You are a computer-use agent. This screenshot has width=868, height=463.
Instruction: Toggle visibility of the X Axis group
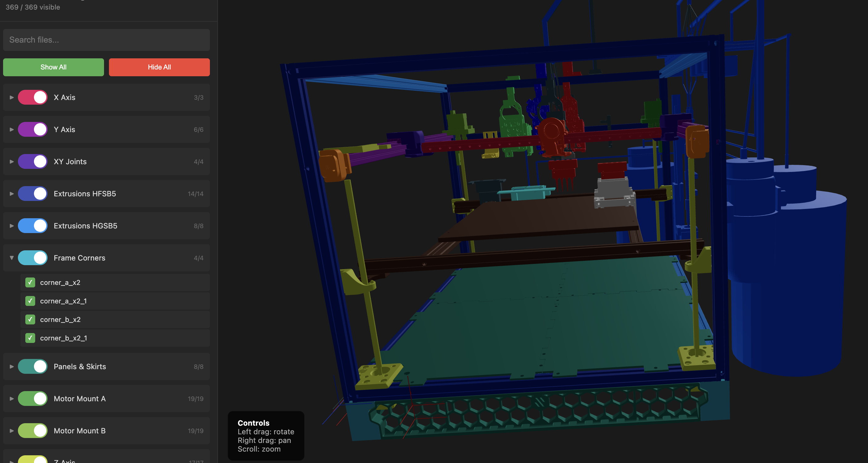pyautogui.click(x=33, y=97)
